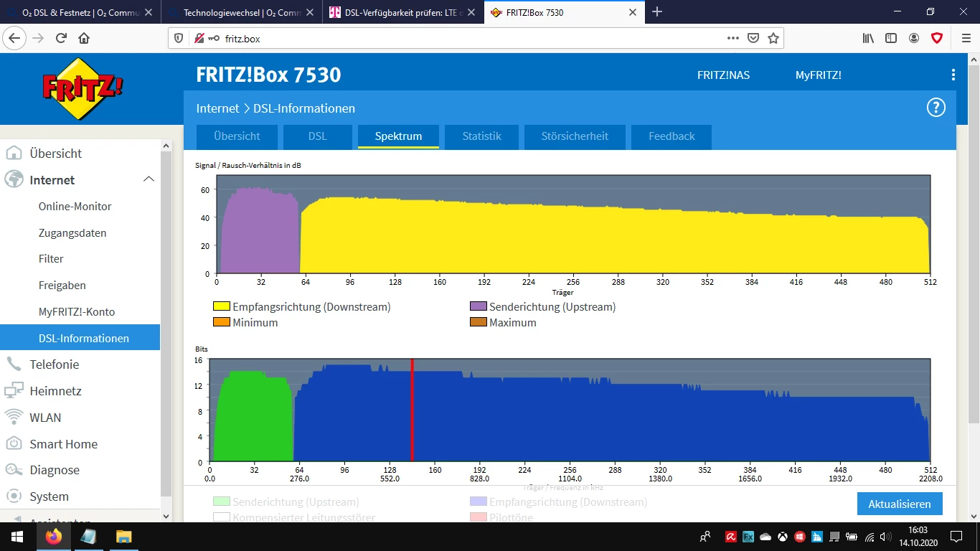The width and height of the screenshot is (980, 551).
Task: Open the volume control in the tray
Action: (887, 537)
